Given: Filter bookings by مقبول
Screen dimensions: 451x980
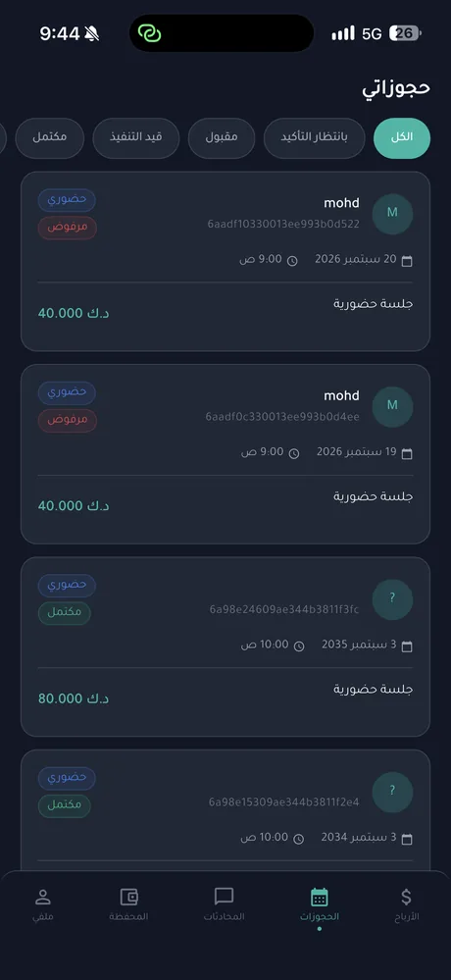Looking at the screenshot, I should (222, 138).
